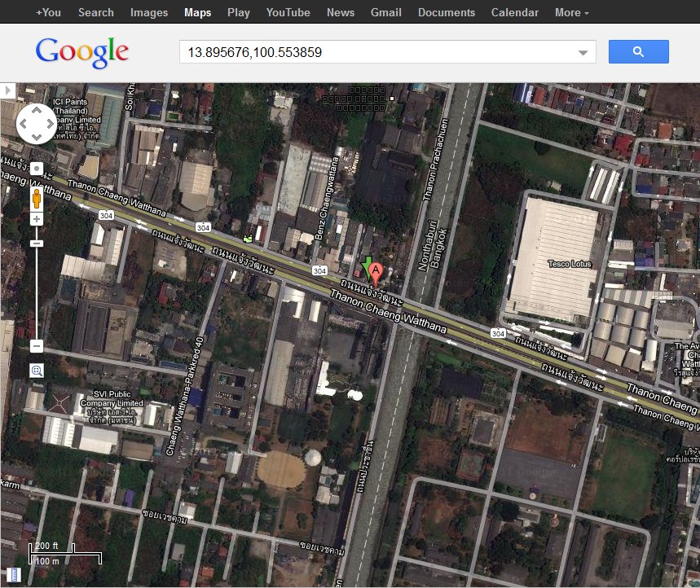Viewport: 700px width, 588px height.
Task: Zoom in with the plus button
Action: pos(37,219)
